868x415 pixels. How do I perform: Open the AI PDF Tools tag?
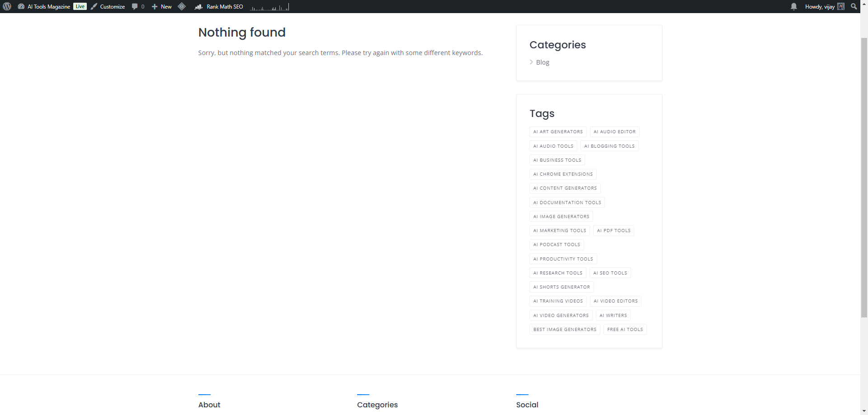[x=613, y=230]
